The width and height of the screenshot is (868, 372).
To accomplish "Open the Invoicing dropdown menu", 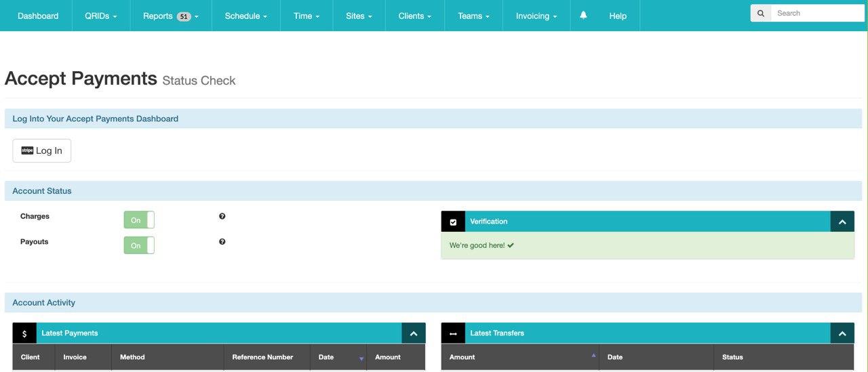I will click(536, 16).
